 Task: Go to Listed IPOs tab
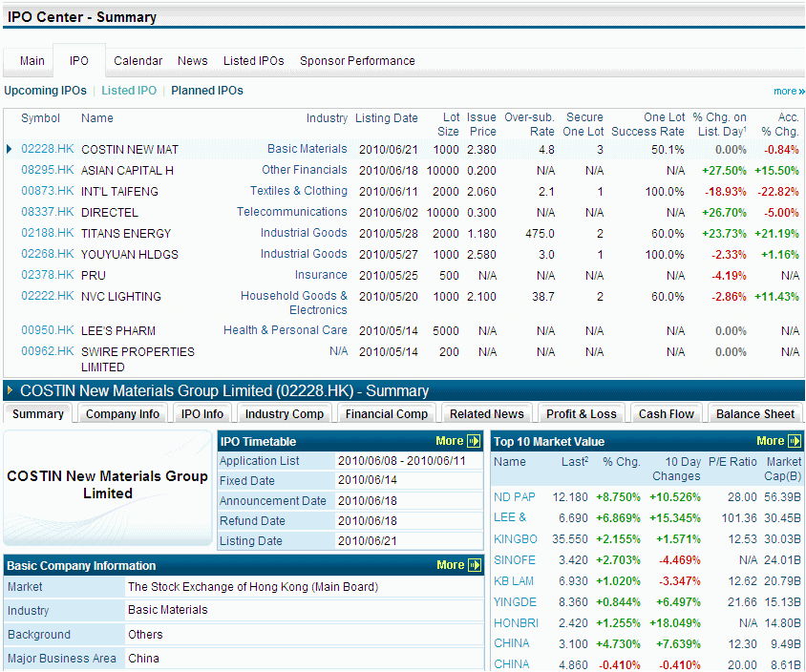click(x=253, y=61)
